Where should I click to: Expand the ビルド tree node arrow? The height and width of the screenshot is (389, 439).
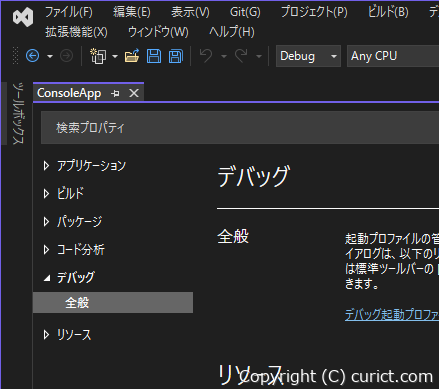[46, 194]
